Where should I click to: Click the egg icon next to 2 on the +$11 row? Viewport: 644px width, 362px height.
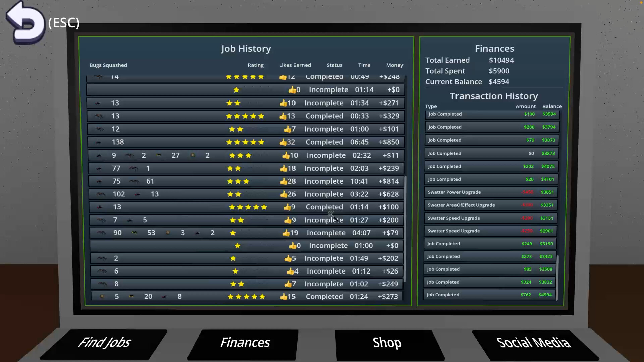(x=193, y=155)
